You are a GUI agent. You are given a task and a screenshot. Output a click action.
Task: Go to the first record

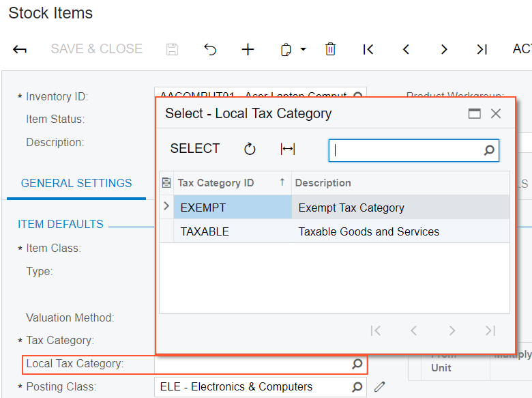pos(368,49)
